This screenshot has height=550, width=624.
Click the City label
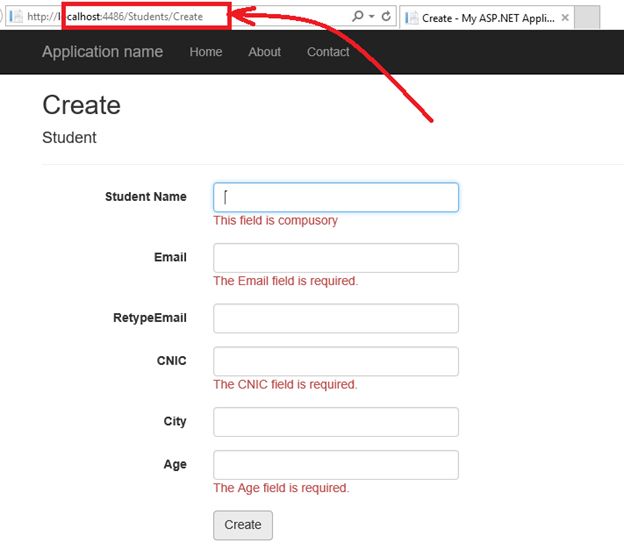pyautogui.click(x=175, y=421)
